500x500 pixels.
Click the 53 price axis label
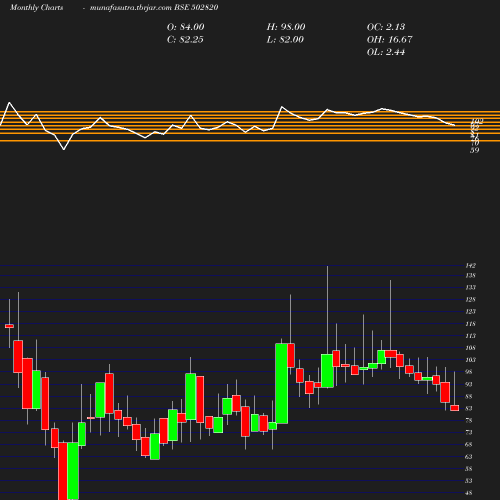coord(469,481)
